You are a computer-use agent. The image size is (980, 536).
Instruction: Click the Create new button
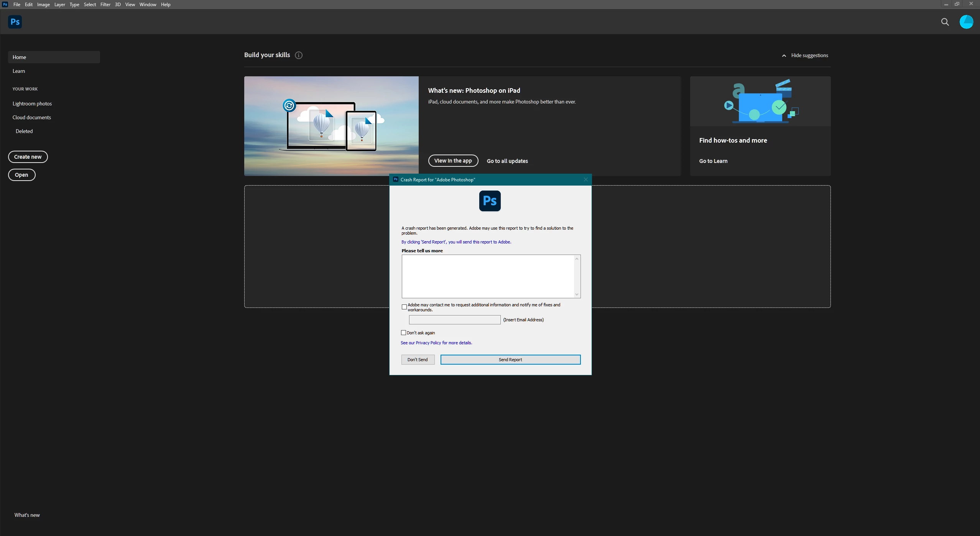point(28,157)
